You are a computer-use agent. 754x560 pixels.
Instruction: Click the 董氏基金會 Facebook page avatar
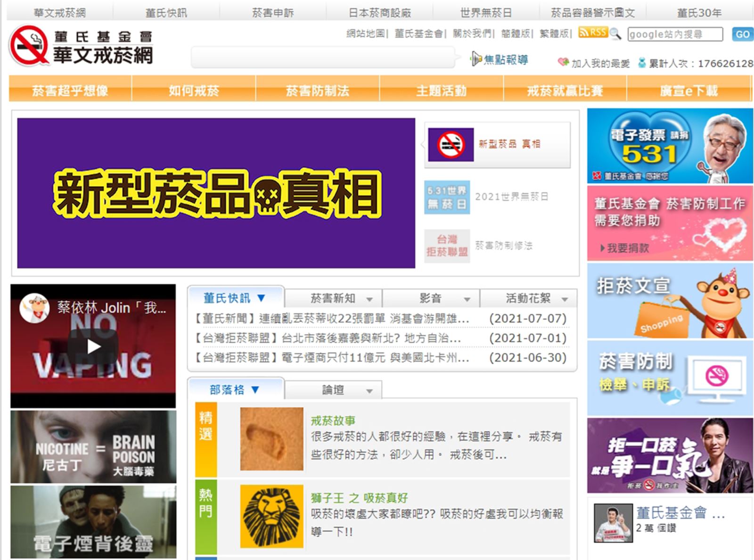613,523
